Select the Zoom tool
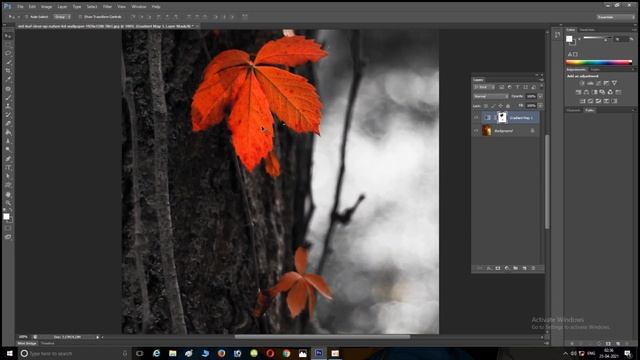 [8, 203]
